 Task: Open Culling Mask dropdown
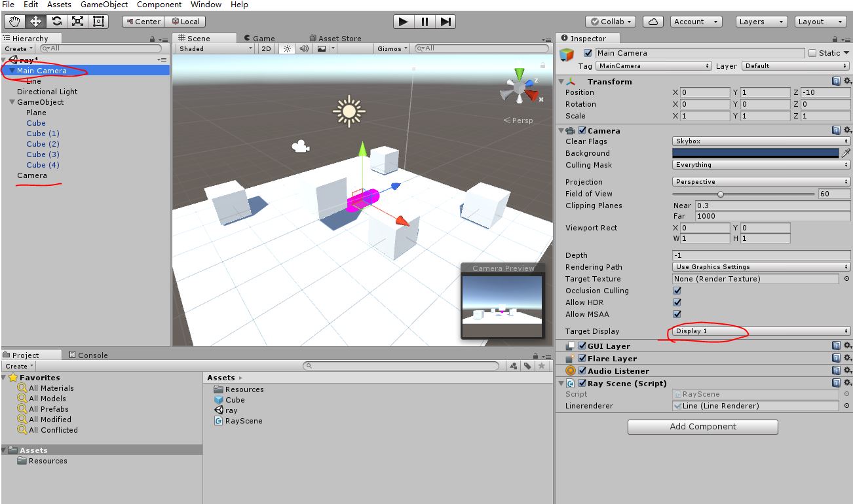pyautogui.click(x=761, y=164)
